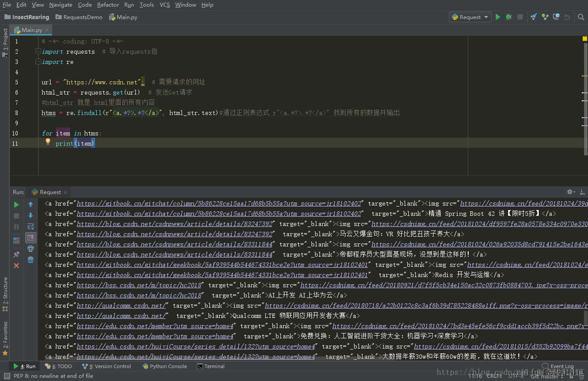Open the 9: Version Control tool window
The width and height of the screenshot is (588, 381).
point(107,366)
